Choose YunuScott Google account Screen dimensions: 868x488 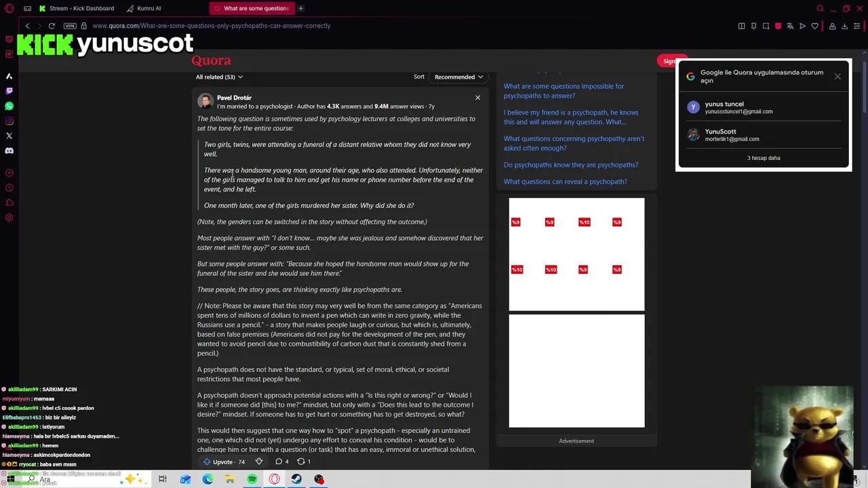point(764,135)
